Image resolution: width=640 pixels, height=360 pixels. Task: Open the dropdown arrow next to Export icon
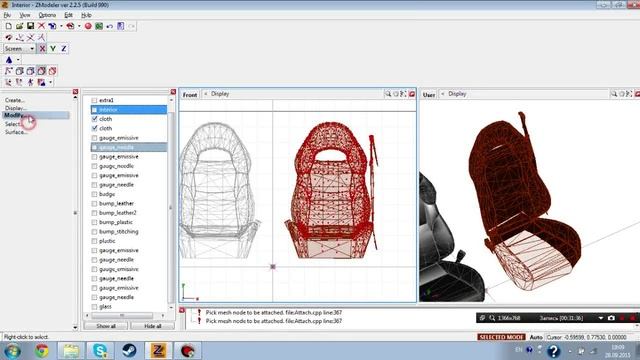click(79, 26)
